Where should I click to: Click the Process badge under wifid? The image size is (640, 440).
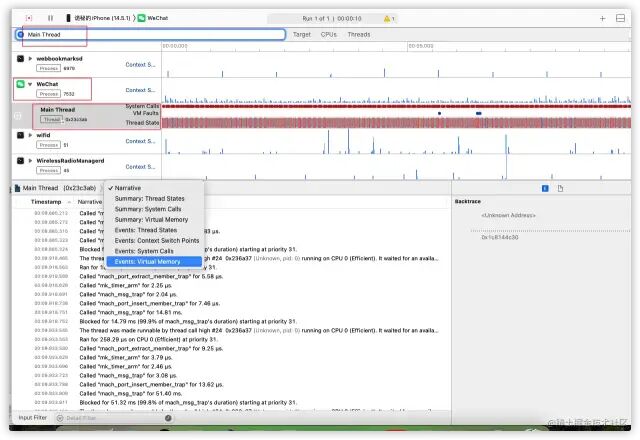point(49,145)
